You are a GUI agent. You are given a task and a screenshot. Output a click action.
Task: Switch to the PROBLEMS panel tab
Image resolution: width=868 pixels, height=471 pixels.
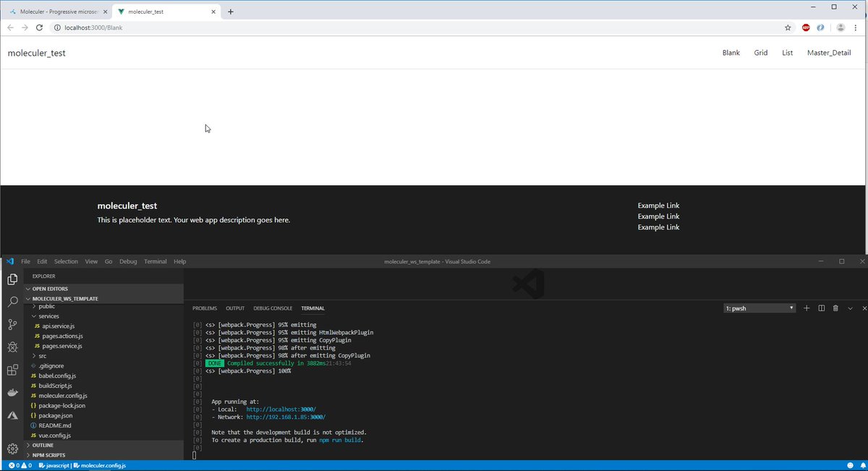click(x=205, y=308)
